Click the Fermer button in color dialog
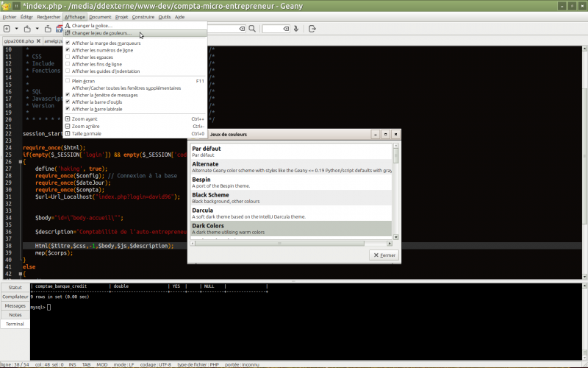Viewport: 588px width, 368px height. (x=384, y=255)
